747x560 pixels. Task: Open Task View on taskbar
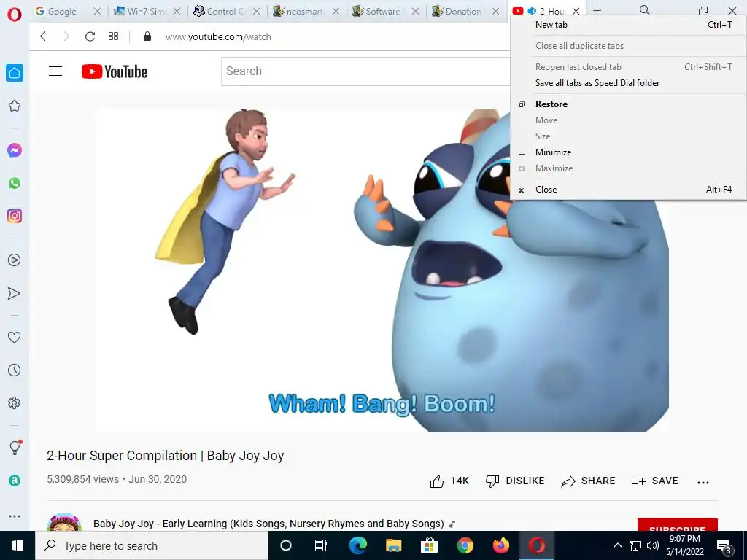[321, 545]
